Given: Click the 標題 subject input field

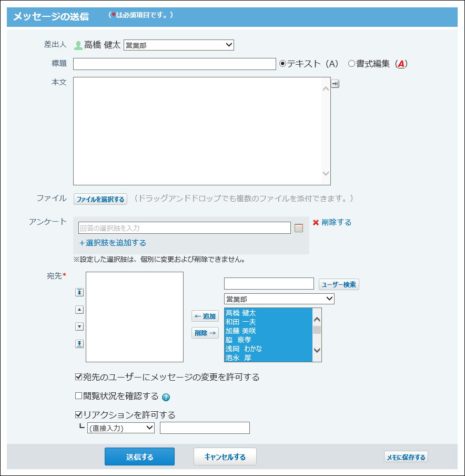Looking at the screenshot, I should 175,64.
